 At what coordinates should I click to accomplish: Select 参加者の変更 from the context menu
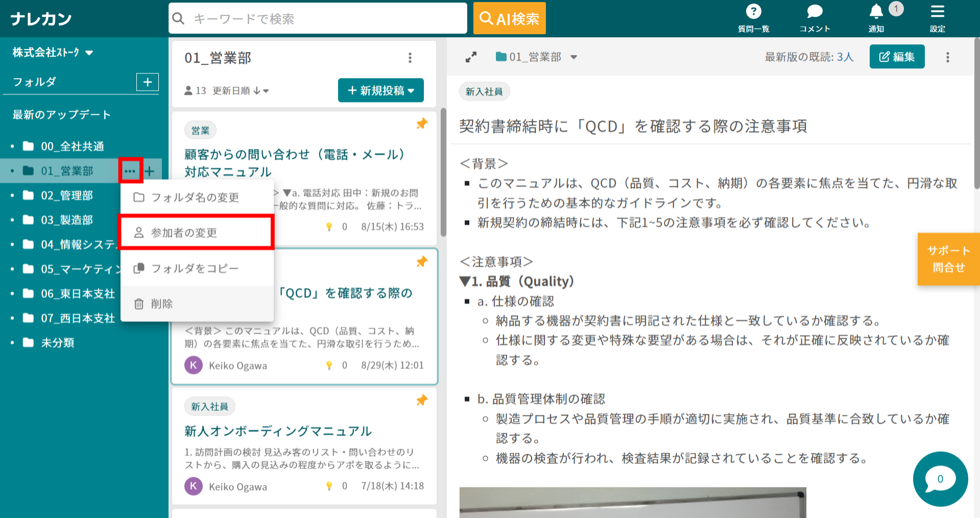pos(197,233)
